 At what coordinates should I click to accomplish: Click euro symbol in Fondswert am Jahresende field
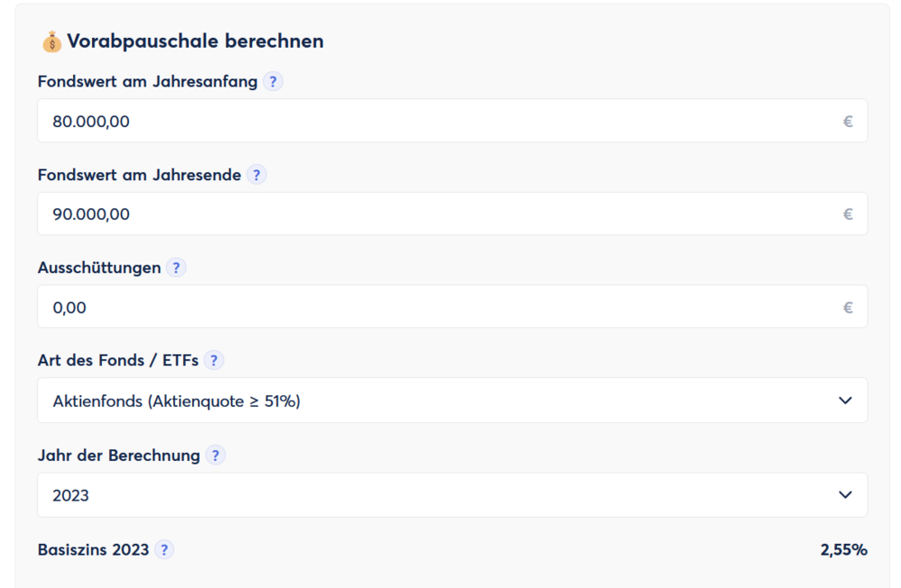tap(848, 214)
